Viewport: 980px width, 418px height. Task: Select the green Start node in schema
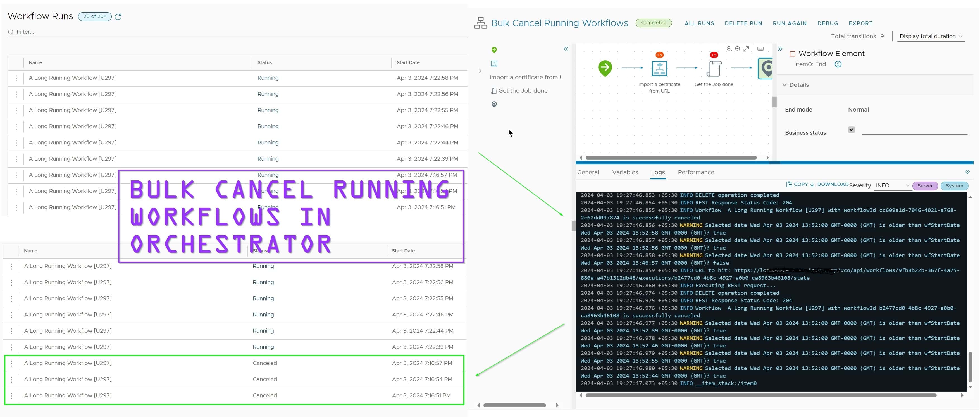click(605, 68)
